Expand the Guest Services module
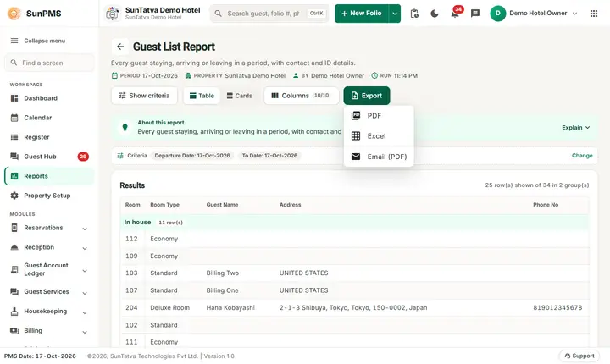This screenshot has width=610, height=364. [x=49, y=292]
